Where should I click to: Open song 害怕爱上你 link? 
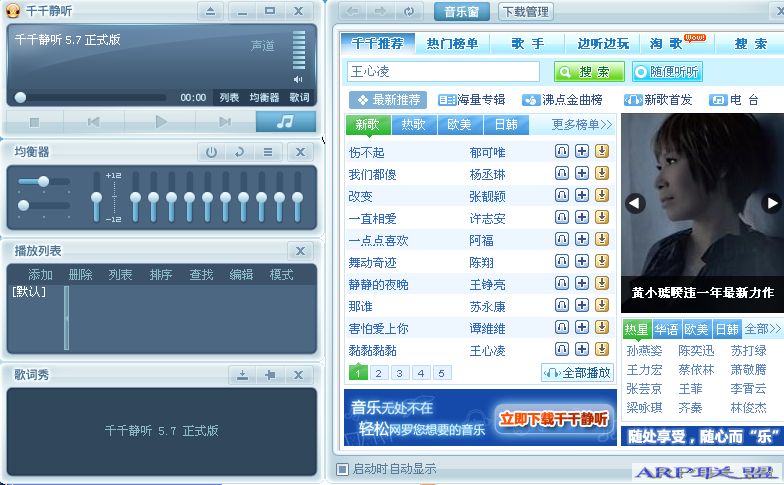coord(378,328)
